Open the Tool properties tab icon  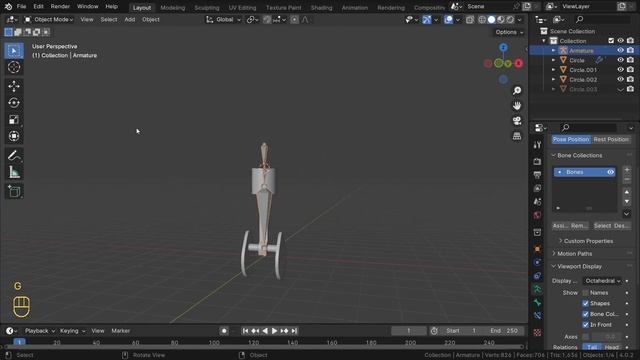(537, 145)
